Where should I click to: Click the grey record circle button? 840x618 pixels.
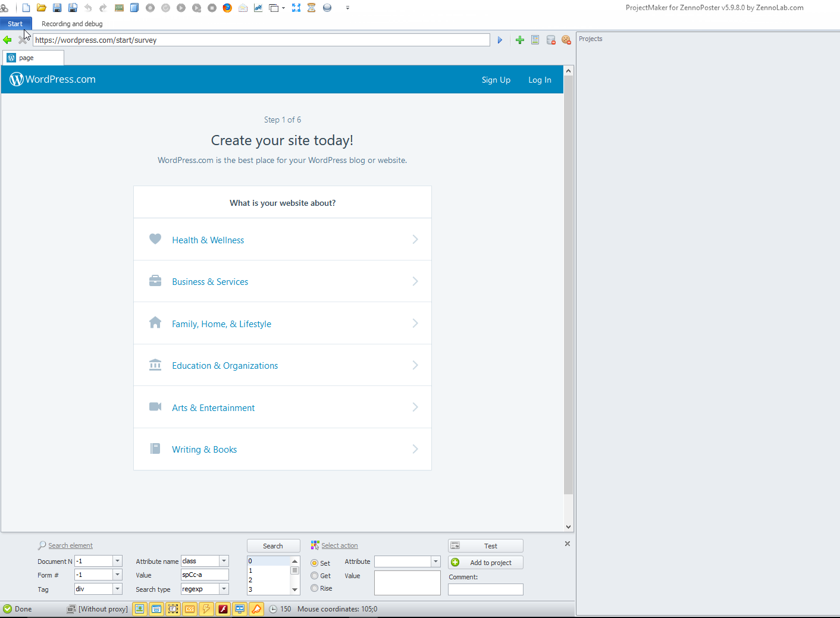pos(150,8)
